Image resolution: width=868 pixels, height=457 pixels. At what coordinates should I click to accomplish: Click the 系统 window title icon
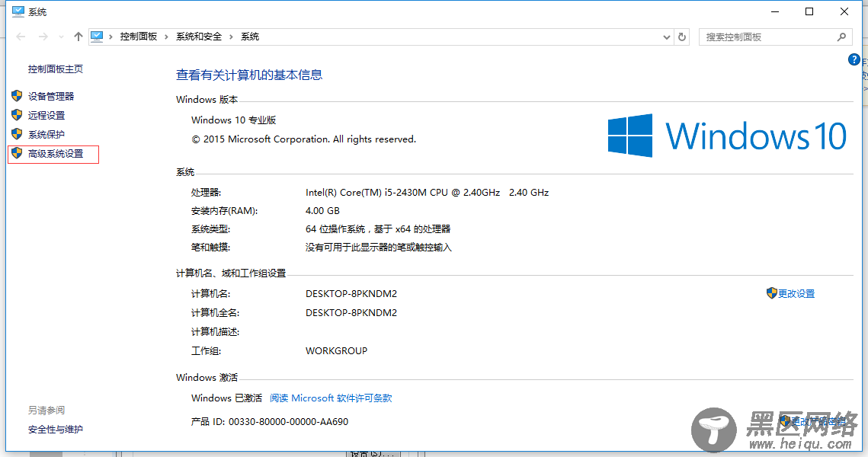pyautogui.click(x=18, y=11)
